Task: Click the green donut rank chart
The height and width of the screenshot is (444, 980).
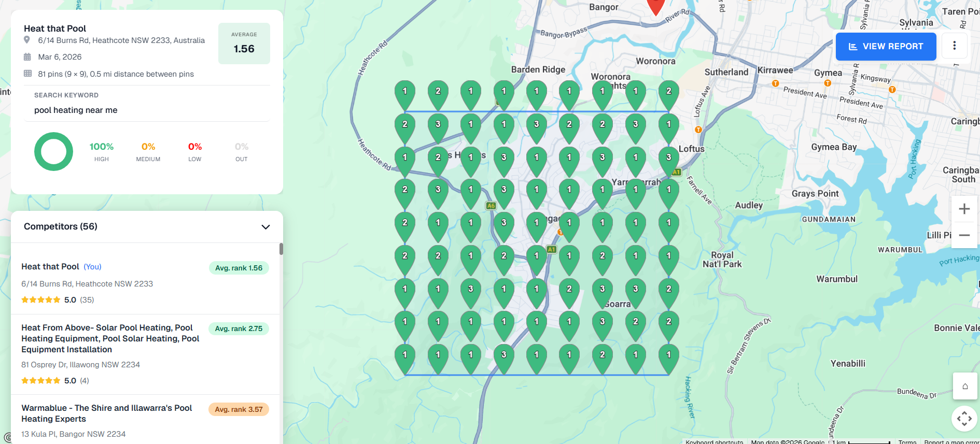Action: point(54,152)
